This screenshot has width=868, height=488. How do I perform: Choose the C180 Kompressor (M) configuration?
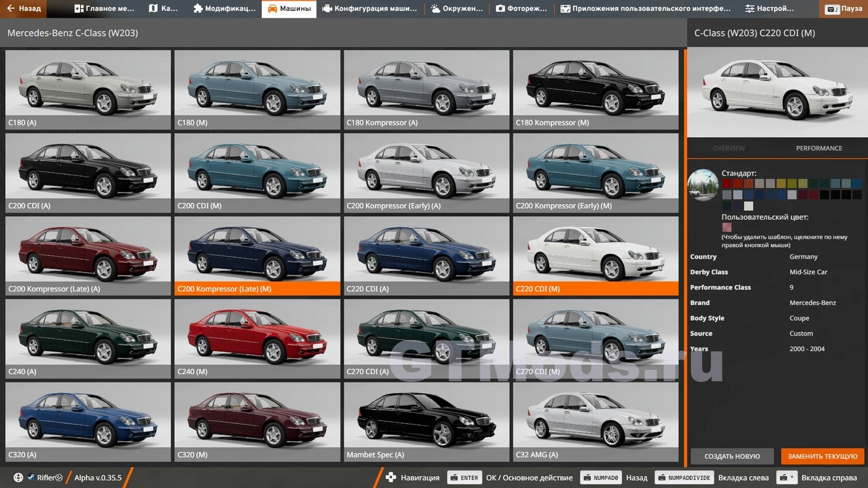click(x=596, y=90)
